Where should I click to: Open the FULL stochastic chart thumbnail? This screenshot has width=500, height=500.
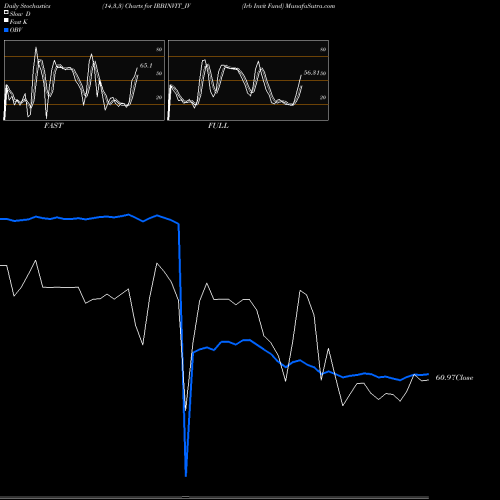pos(248,80)
